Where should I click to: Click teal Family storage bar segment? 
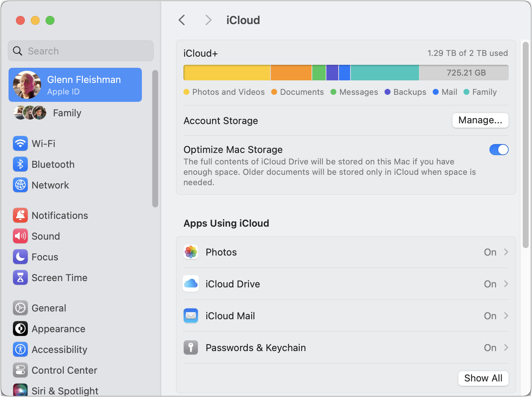pos(385,73)
